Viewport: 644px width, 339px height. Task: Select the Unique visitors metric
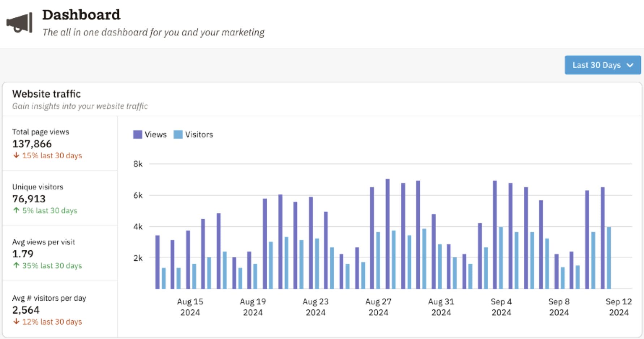(38, 187)
